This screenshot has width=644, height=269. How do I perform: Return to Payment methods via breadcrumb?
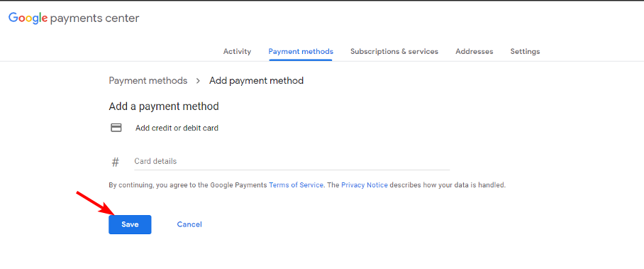click(x=148, y=81)
